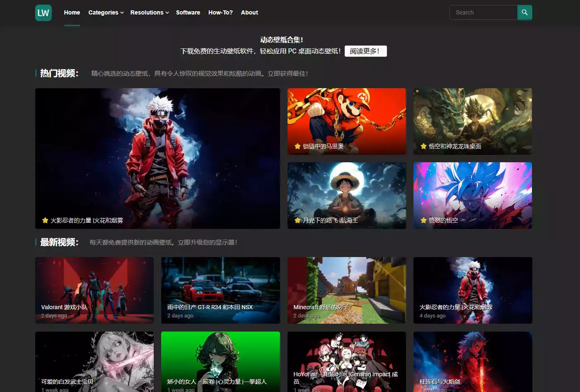580x392 pixels.
Task: Open the 柱连石与火焰剑 wallpaper
Action: 473,362
